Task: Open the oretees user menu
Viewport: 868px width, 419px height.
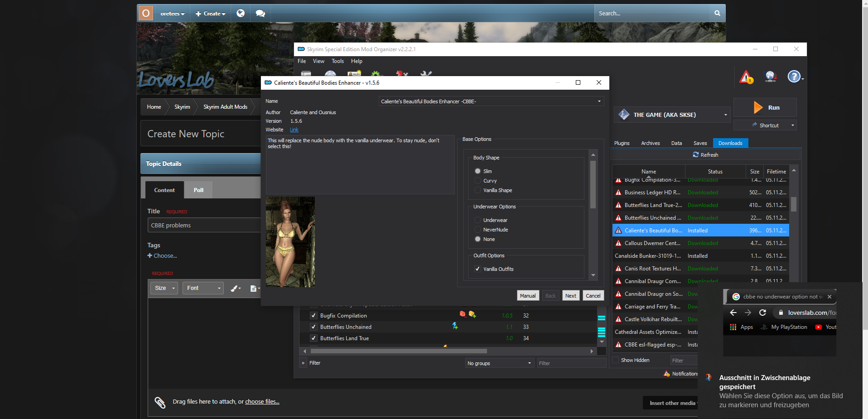Action: tap(173, 14)
